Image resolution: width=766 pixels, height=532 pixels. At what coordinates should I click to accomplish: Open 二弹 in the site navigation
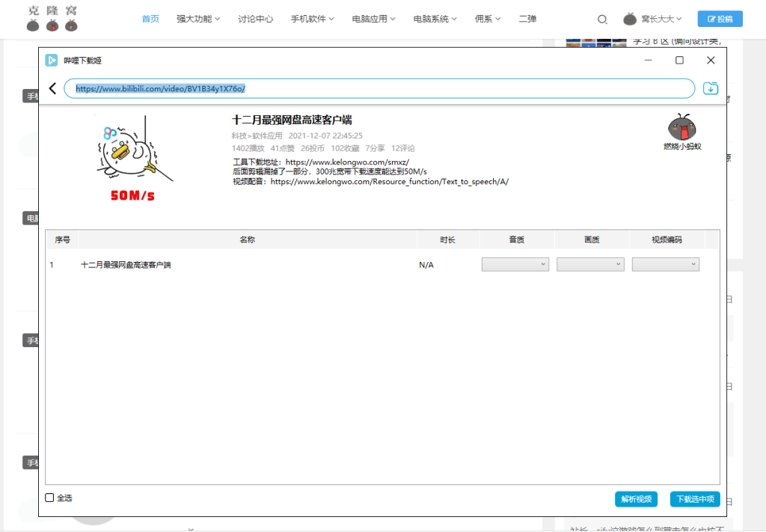[x=527, y=19]
